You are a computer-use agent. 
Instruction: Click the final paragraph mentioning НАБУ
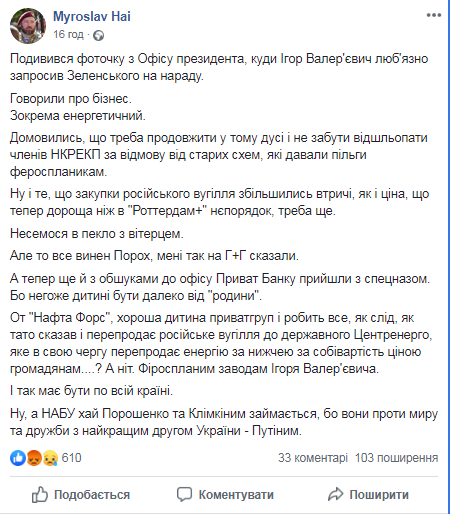point(224,422)
